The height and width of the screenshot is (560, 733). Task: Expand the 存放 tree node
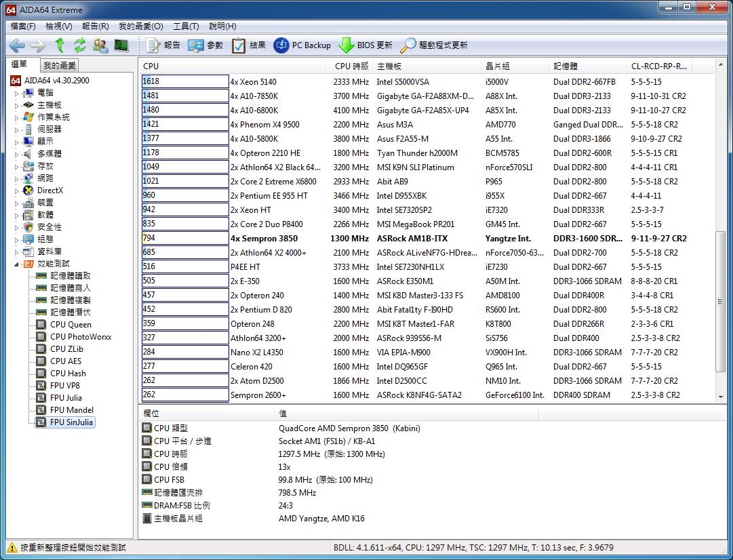click(x=17, y=166)
